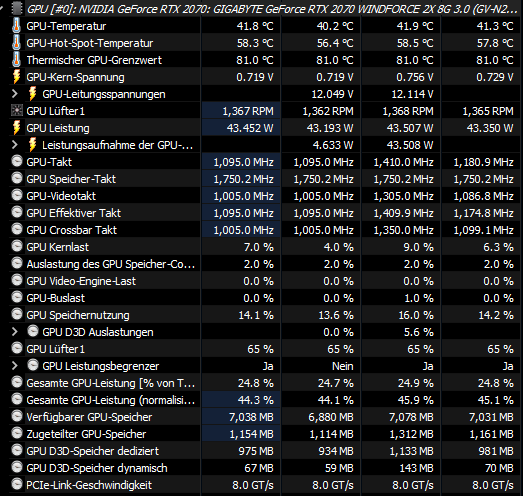This screenshot has width=523, height=496.
Task: Click the clock icon beside GPU Speicher-Takt
Action: pyautogui.click(x=17, y=178)
